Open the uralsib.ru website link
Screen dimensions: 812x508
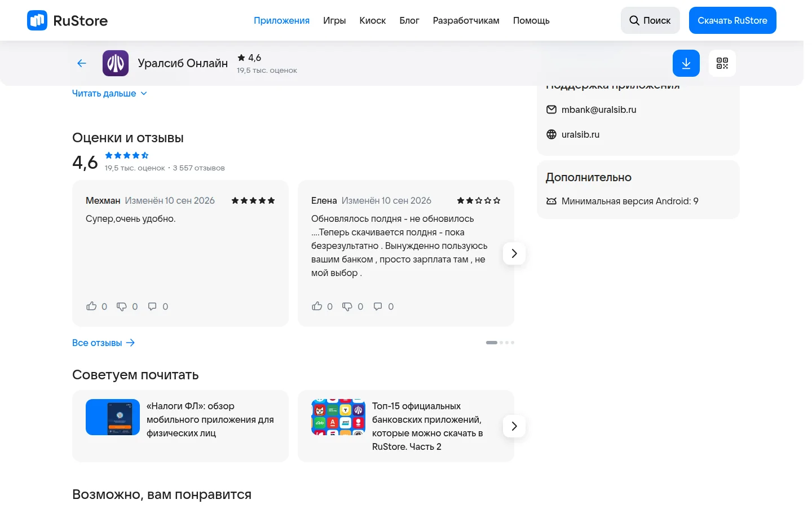click(x=580, y=134)
